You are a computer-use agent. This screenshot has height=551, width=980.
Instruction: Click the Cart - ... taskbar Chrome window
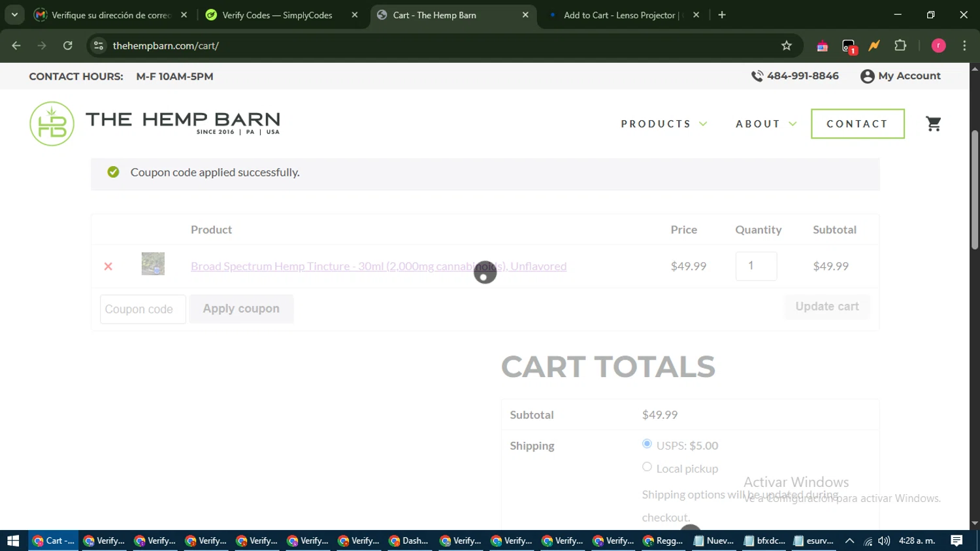54,541
